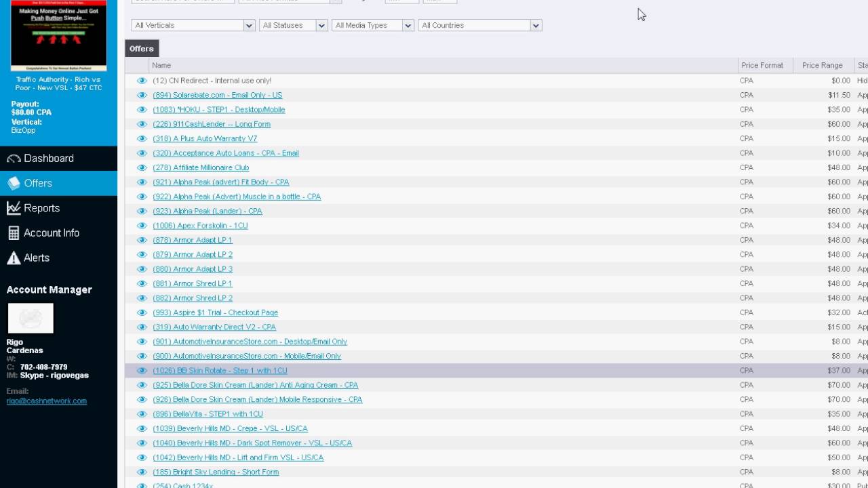The width and height of the screenshot is (868, 488).
Task: Click eye icon beside Armor Adapt LP 2
Action: pos(142,255)
